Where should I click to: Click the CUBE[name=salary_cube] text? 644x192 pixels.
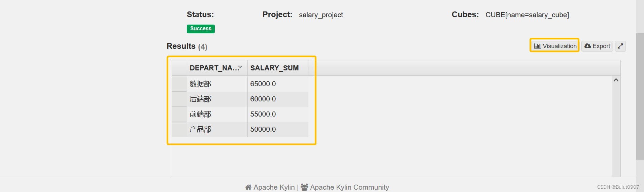pyautogui.click(x=527, y=15)
